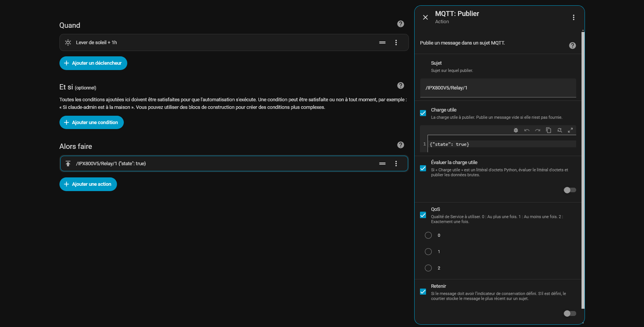This screenshot has width=644, height=327.
Task: Open help for the Quand section
Action: click(400, 24)
